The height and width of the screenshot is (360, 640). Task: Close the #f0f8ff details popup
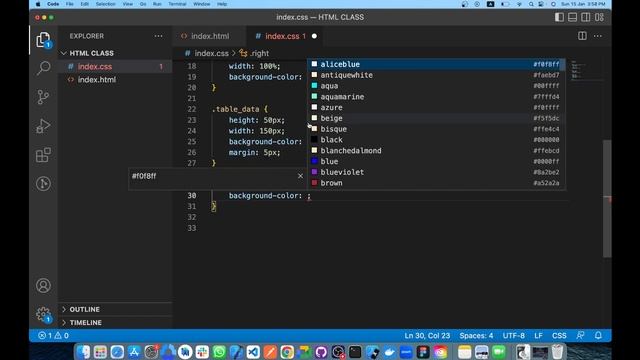(x=300, y=176)
